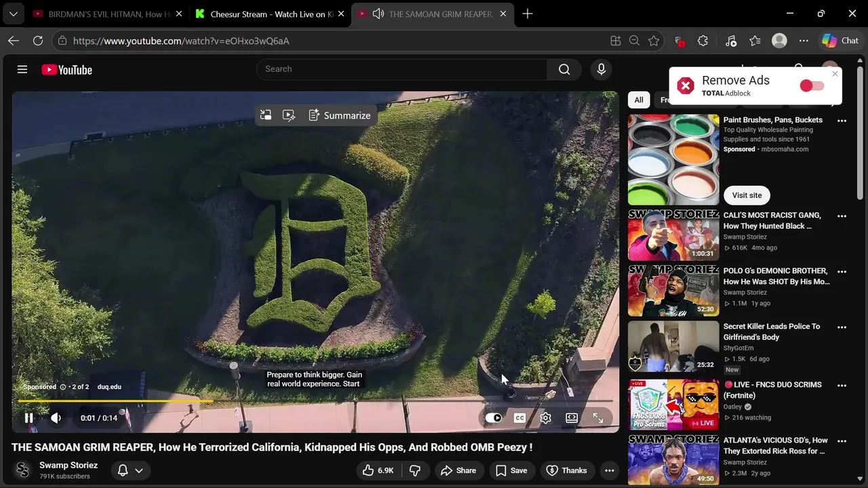Open options for ATLANTA's VICIOUS GD's video
The image size is (868, 488).
842,441
